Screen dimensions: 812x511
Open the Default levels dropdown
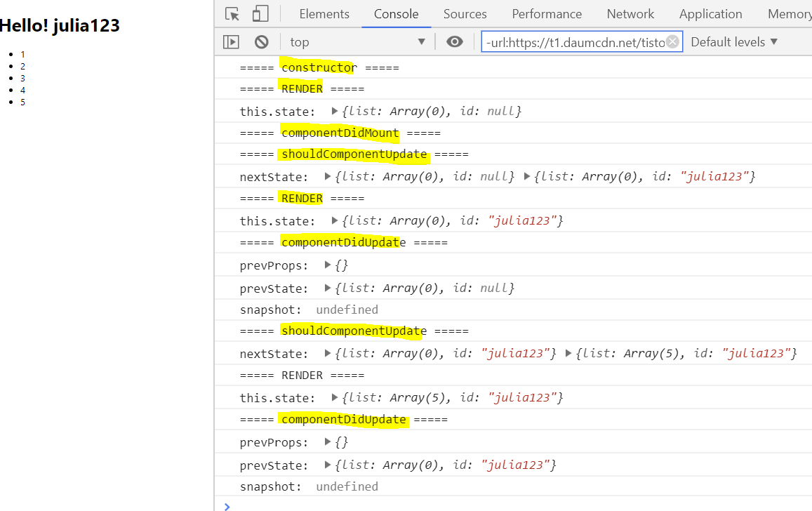click(734, 42)
